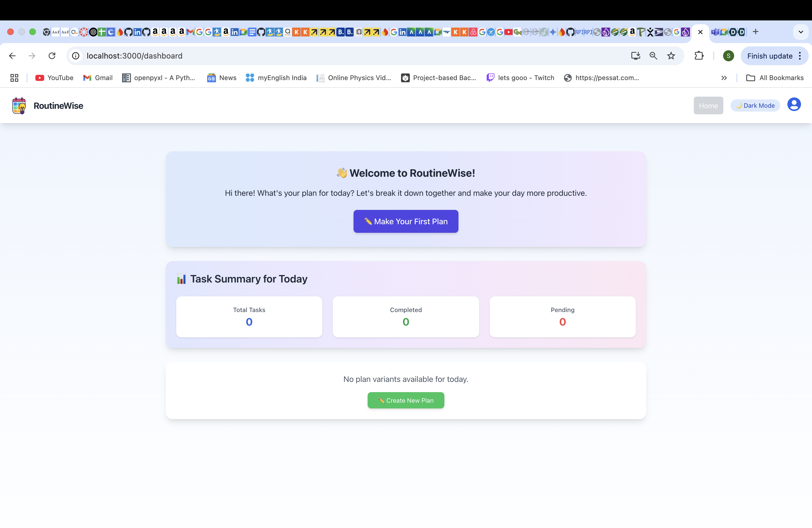
Task: Bookmark this page with star icon
Action: coord(671,56)
